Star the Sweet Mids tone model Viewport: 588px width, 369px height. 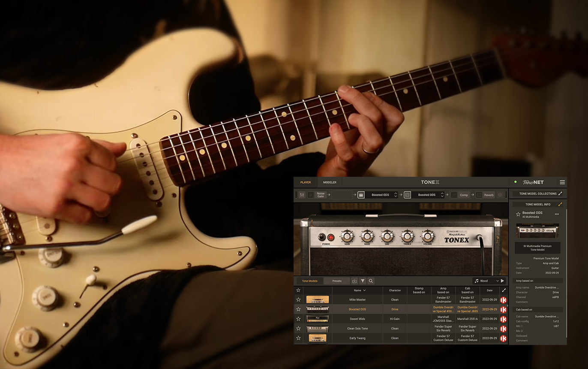[x=298, y=319]
